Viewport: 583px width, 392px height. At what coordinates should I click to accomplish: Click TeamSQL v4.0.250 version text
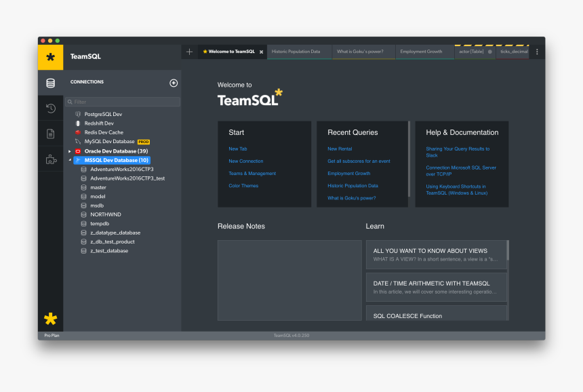tap(291, 336)
